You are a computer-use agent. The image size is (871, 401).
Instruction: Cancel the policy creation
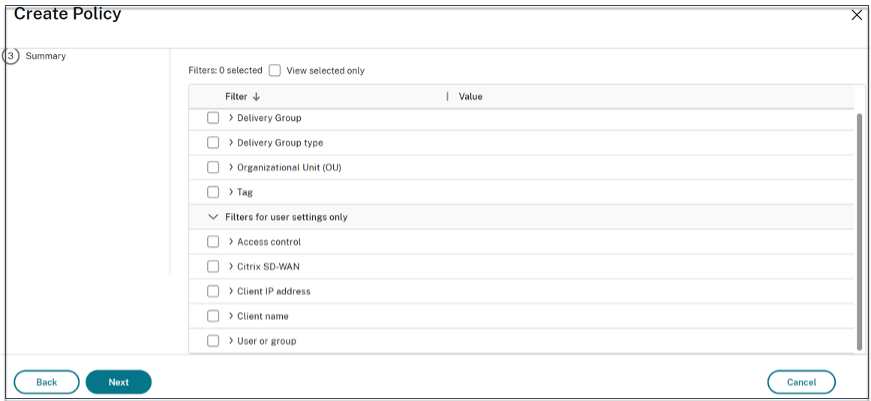tap(801, 382)
